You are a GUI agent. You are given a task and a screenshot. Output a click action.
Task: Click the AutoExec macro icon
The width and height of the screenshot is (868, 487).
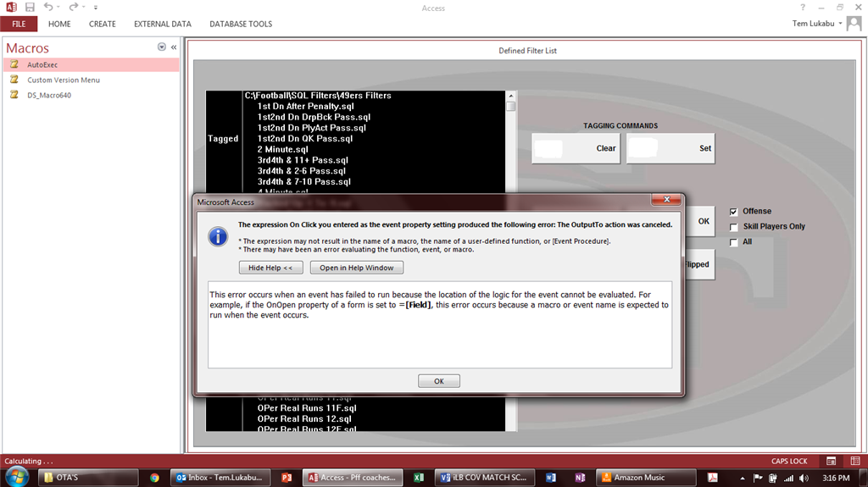click(x=14, y=64)
